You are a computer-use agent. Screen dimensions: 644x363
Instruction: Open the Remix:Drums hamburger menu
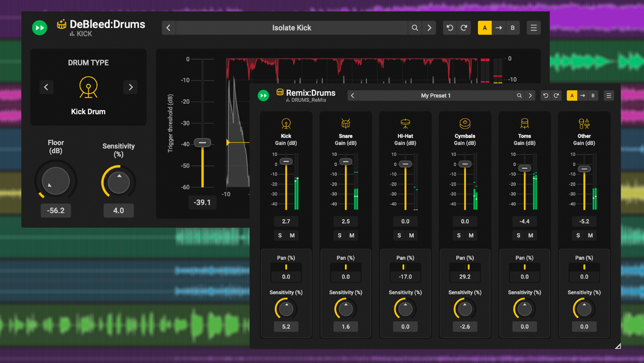[609, 96]
